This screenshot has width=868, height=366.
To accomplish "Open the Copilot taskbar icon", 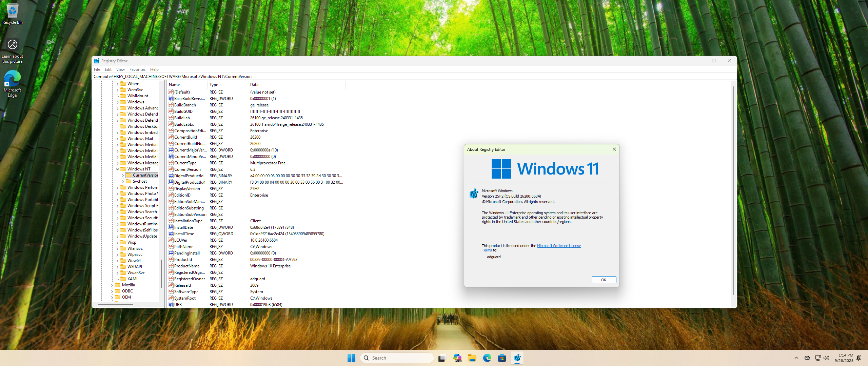I will click(x=457, y=358).
